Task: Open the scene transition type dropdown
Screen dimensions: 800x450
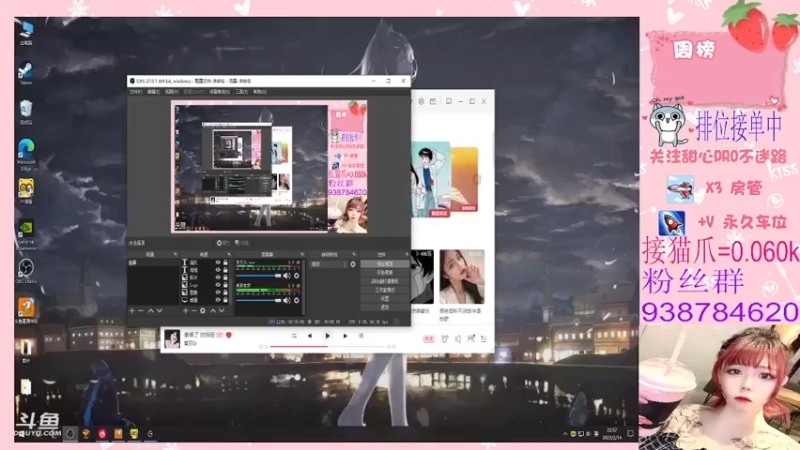Action: coord(329,264)
